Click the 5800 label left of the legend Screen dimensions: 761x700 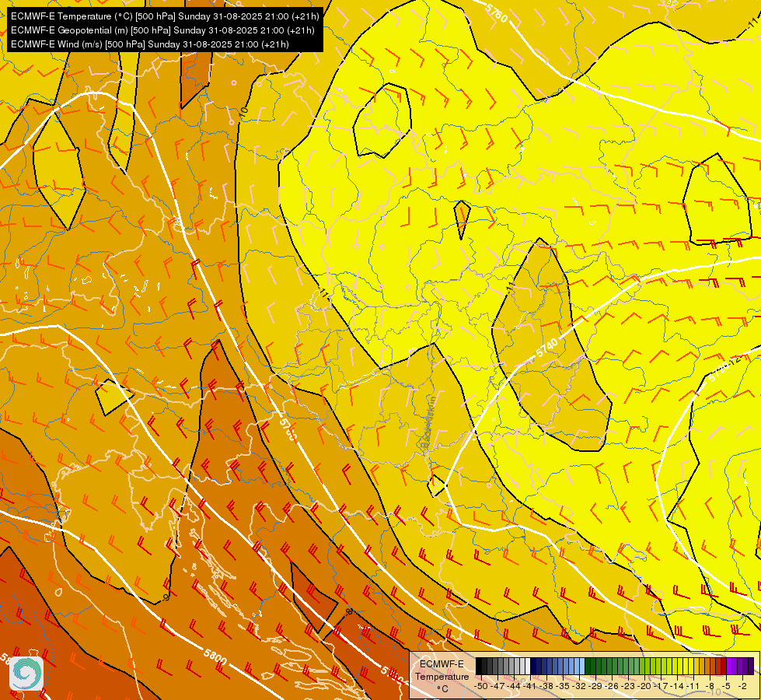tap(215, 656)
